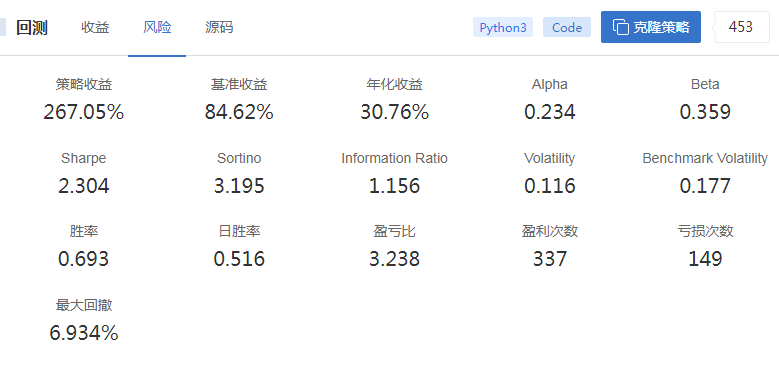Click the Sharpe value 2.304
Viewport: 779px width, 385px height.
(83, 186)
